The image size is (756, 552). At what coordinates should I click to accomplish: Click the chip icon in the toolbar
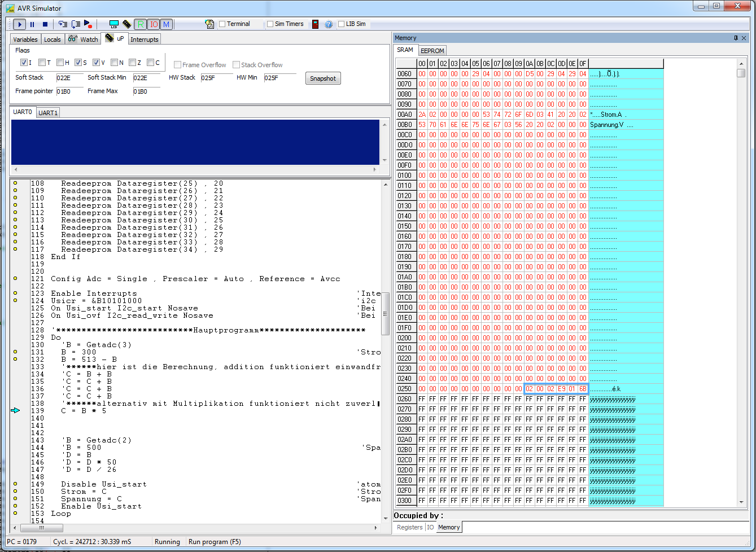pyautogui.click(x=127, y=24)
